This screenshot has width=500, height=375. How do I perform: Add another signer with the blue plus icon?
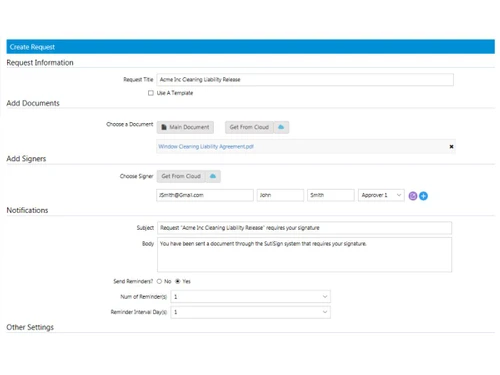point(423,196)
